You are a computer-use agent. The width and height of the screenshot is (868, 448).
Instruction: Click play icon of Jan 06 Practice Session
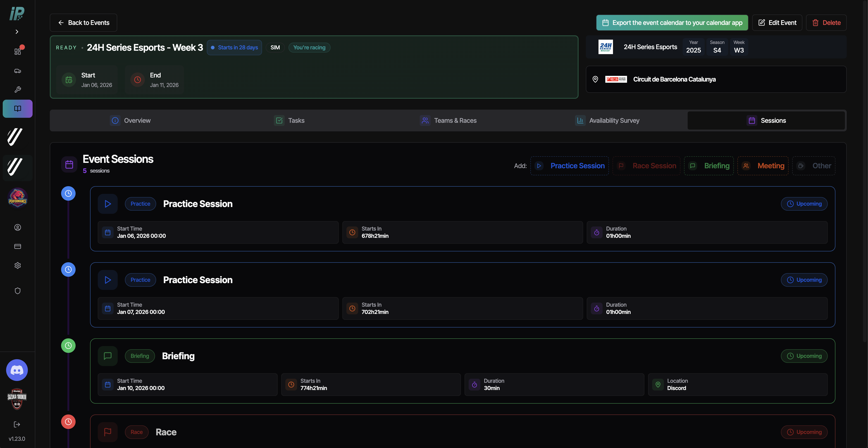(x=108, y=204)
